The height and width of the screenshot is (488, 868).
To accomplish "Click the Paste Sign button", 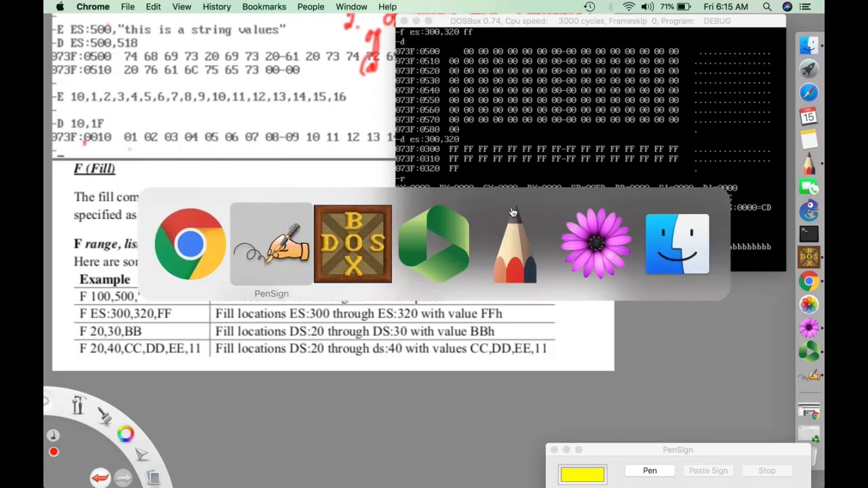I will 708,470.
